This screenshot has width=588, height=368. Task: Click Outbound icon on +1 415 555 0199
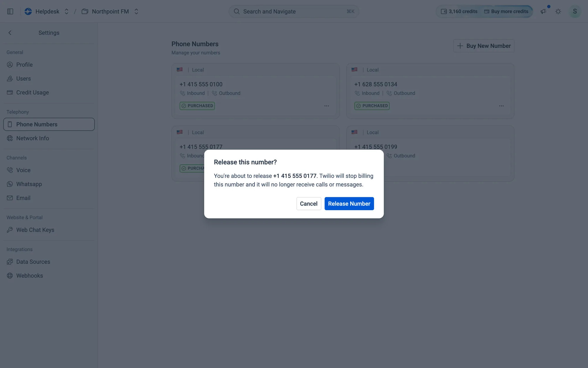(389, 156)
